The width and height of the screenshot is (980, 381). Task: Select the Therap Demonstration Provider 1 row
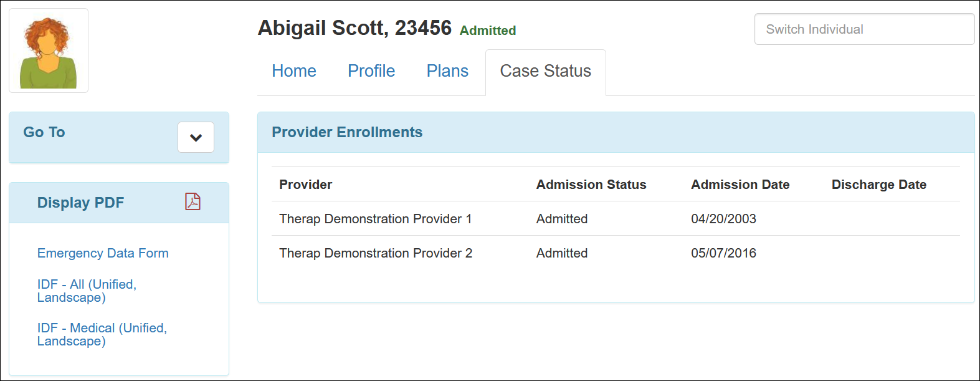(x=375, y=219)
